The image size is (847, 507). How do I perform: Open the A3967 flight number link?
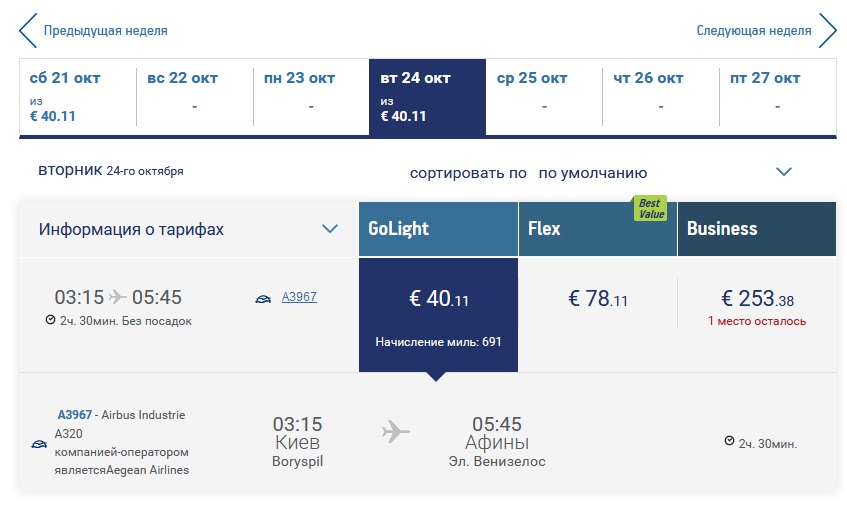(x=299, y=297)
